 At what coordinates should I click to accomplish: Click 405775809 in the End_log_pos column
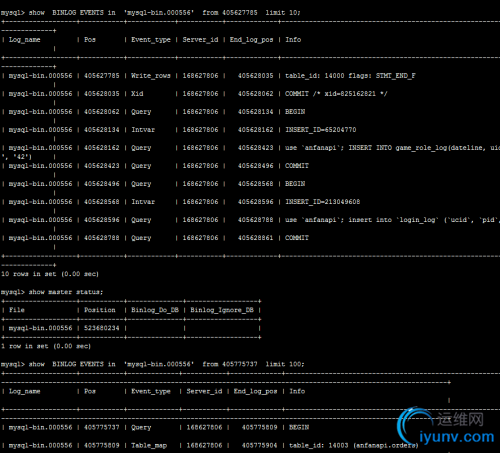259,427
